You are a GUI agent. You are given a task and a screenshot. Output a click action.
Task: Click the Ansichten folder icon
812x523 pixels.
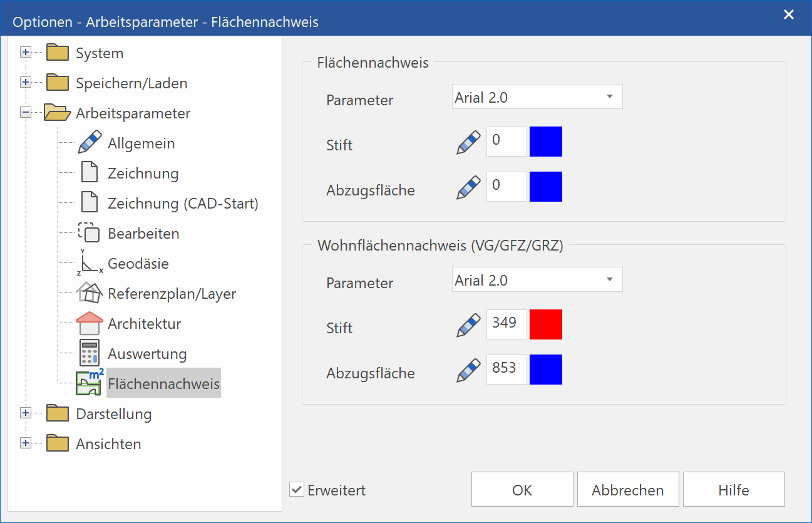tap(58, 443)
